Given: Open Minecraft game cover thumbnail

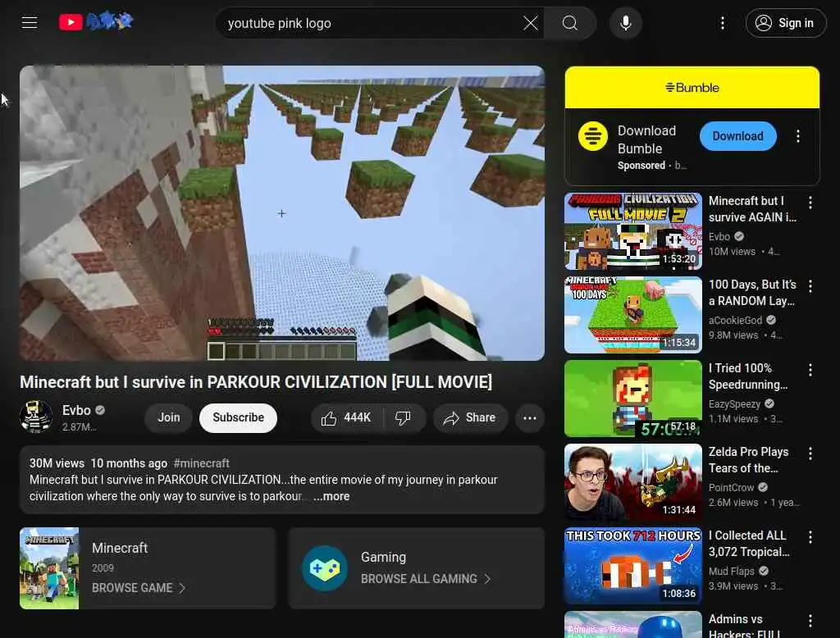Looking at the screenshot, I should pyautogui.click(x=49, y=567).
